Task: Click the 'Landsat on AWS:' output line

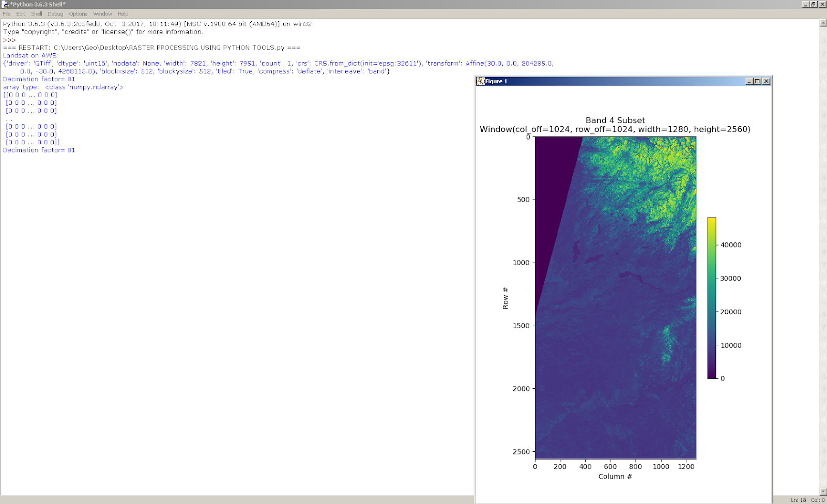Action: [30, 55]
